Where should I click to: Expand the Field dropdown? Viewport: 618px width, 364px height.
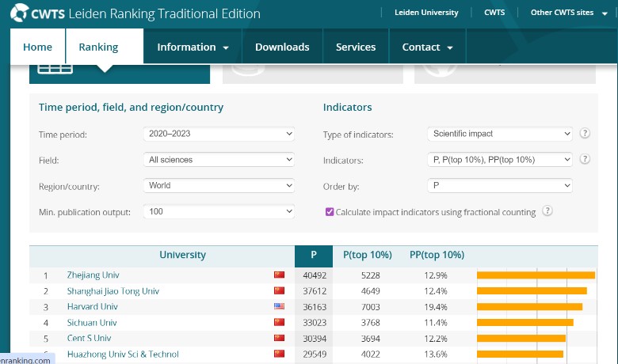219,160
